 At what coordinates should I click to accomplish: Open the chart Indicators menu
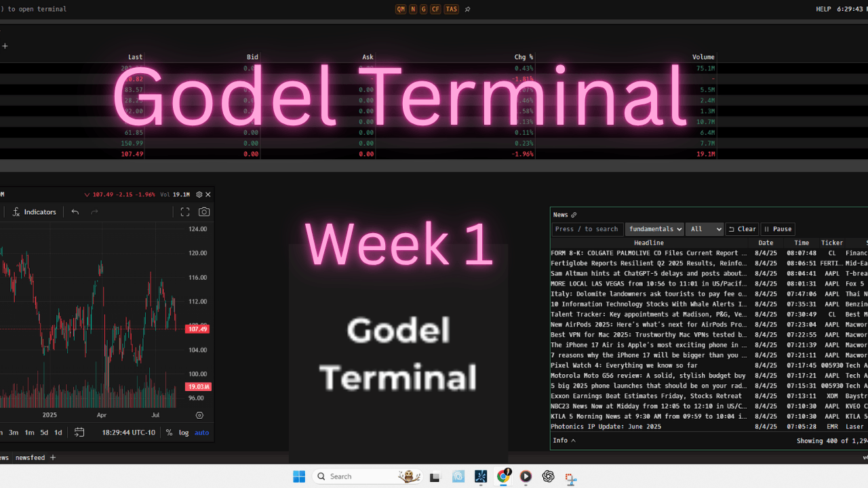[35, 212]
